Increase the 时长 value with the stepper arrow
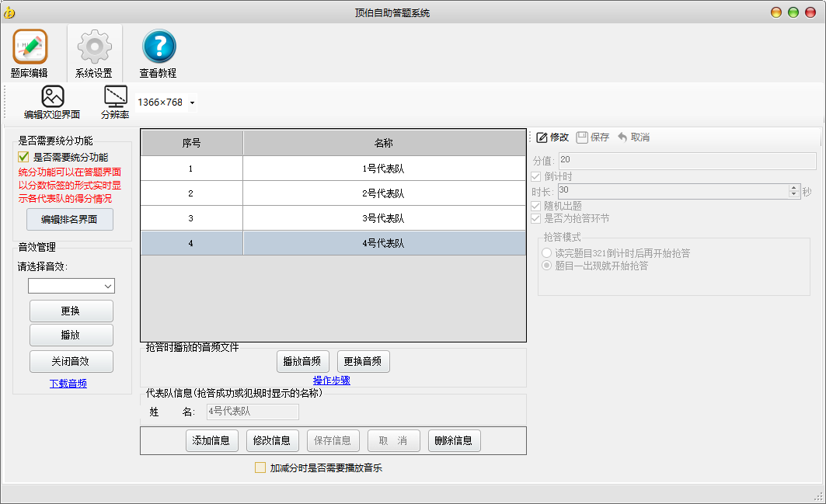 point(793,187)
